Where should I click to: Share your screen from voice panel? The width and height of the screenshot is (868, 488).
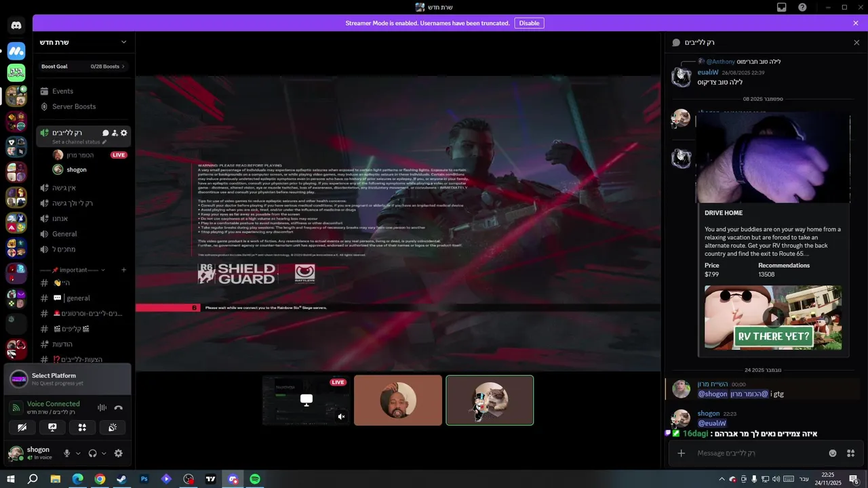(x=52, y=428)
